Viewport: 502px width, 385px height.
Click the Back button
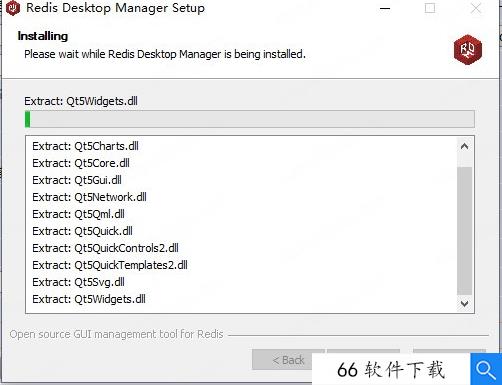(x=288, y=360)
